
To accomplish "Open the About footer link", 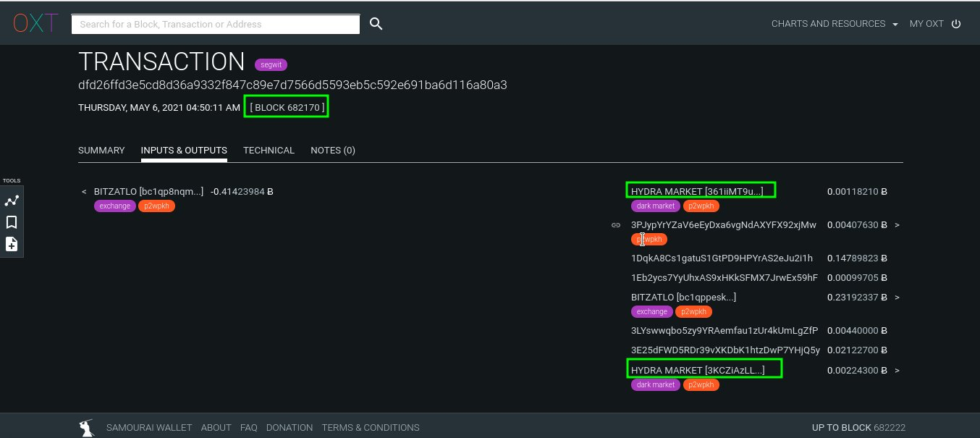I will (x=216, y=428).
